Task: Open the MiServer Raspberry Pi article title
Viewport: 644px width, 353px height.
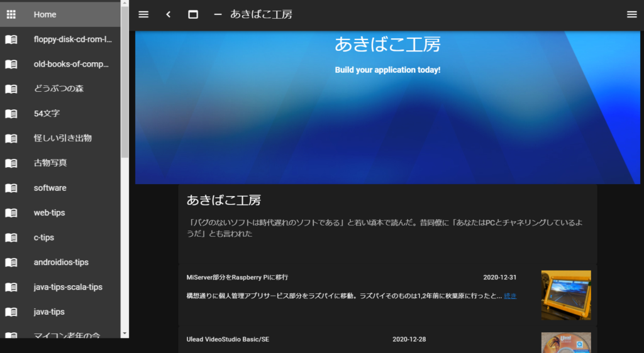Action: pos(237,278)
